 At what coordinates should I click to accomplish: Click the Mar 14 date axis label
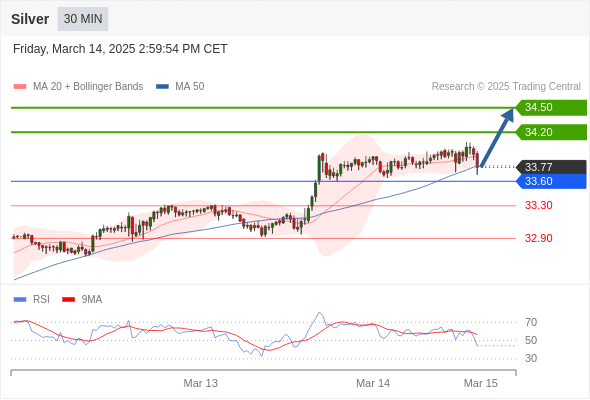point(373,383)
